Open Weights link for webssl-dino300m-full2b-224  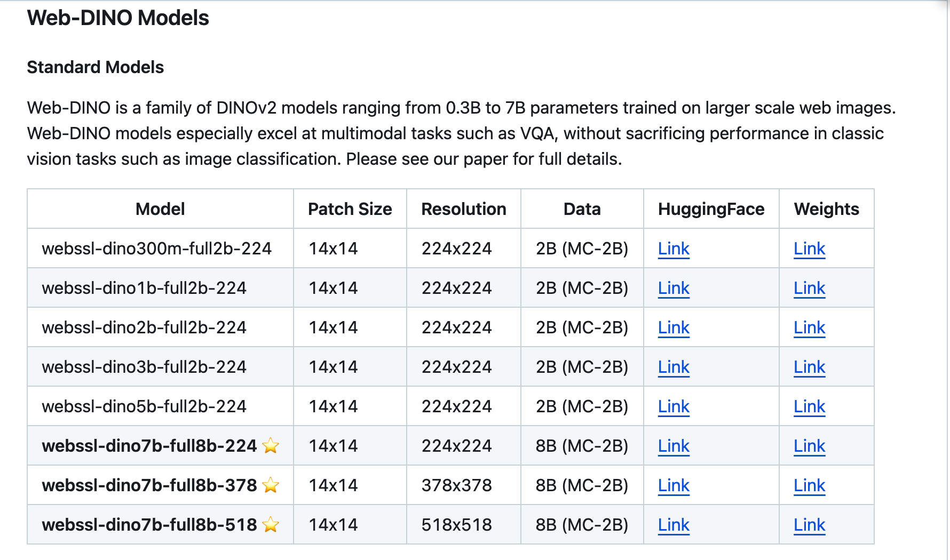(809, 249)
